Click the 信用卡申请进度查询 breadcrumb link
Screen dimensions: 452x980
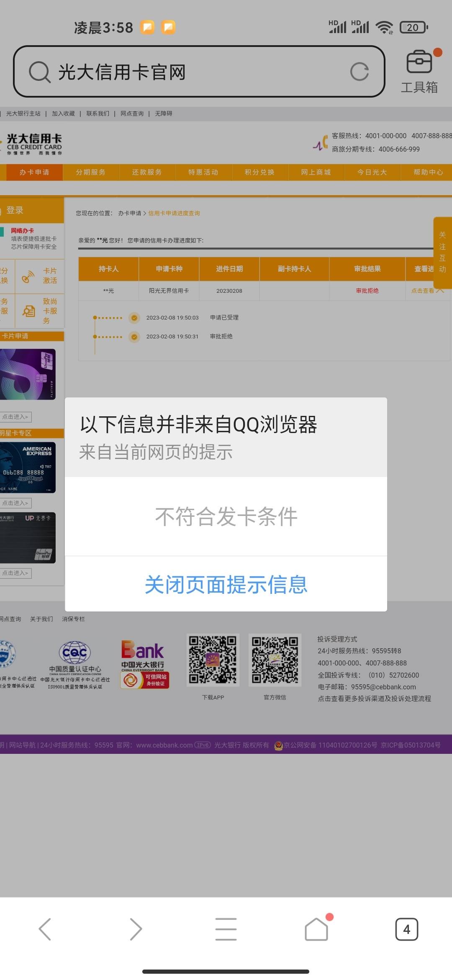[x=174, y=213]
